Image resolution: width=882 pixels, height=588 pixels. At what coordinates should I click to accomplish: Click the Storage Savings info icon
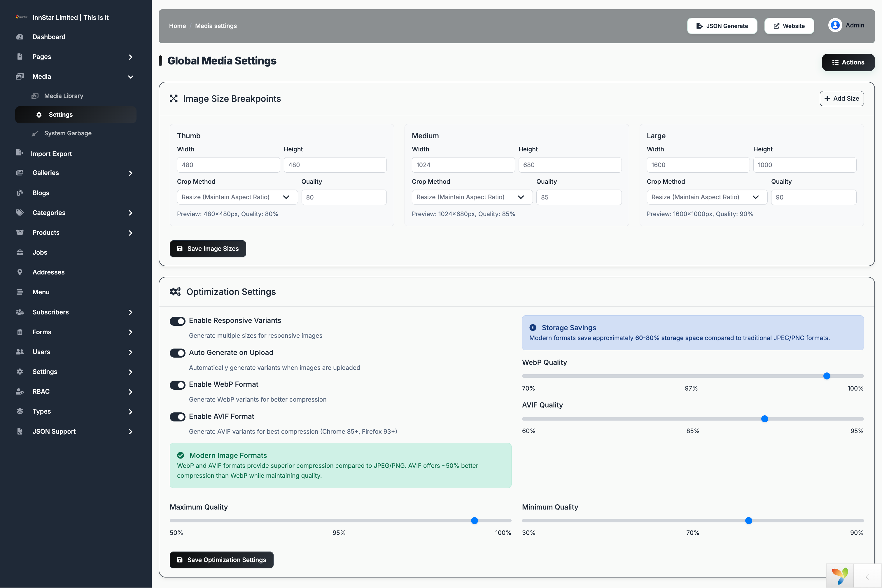pyautogui.click(x=533, y=327)
